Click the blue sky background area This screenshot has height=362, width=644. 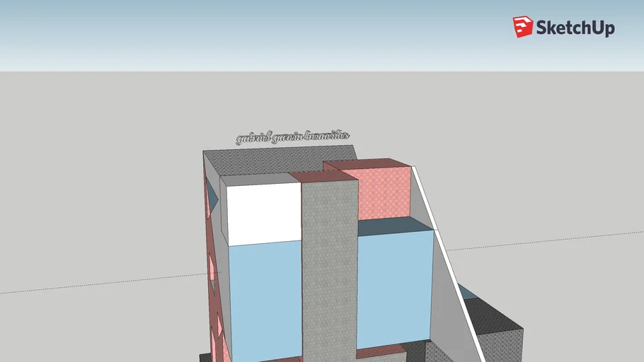(283, 35)
